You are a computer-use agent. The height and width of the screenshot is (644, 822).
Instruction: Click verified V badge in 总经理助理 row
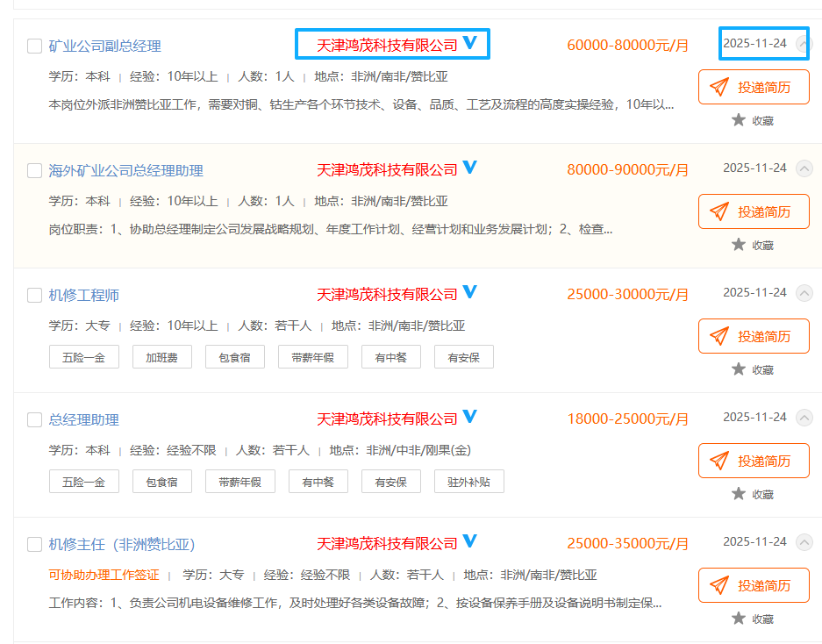(x=470, y=416)
